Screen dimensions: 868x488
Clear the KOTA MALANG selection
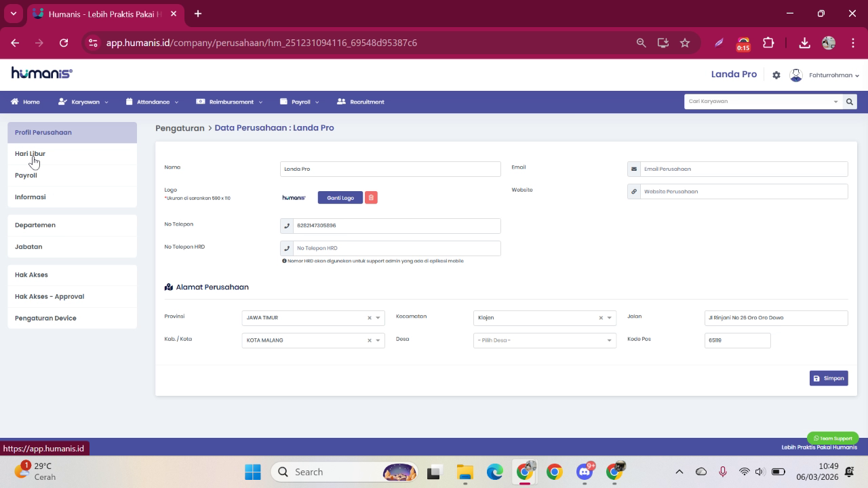tap(370, 340)
